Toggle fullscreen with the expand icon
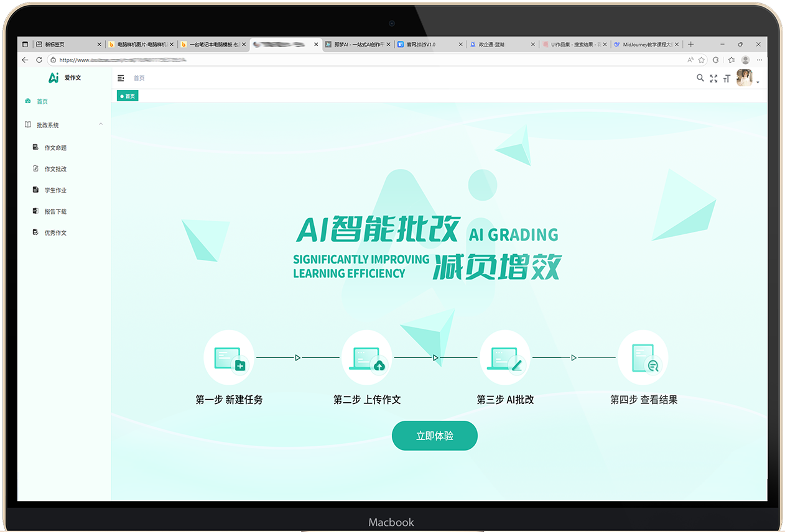The width and height of the screenshot is (785, 532). pyautogui.click(x=713, y=78)
